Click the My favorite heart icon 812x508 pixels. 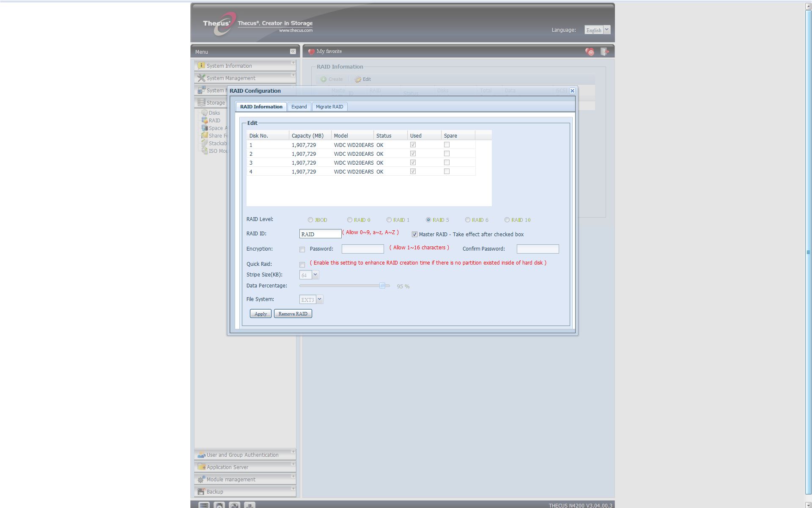point(311,52)
